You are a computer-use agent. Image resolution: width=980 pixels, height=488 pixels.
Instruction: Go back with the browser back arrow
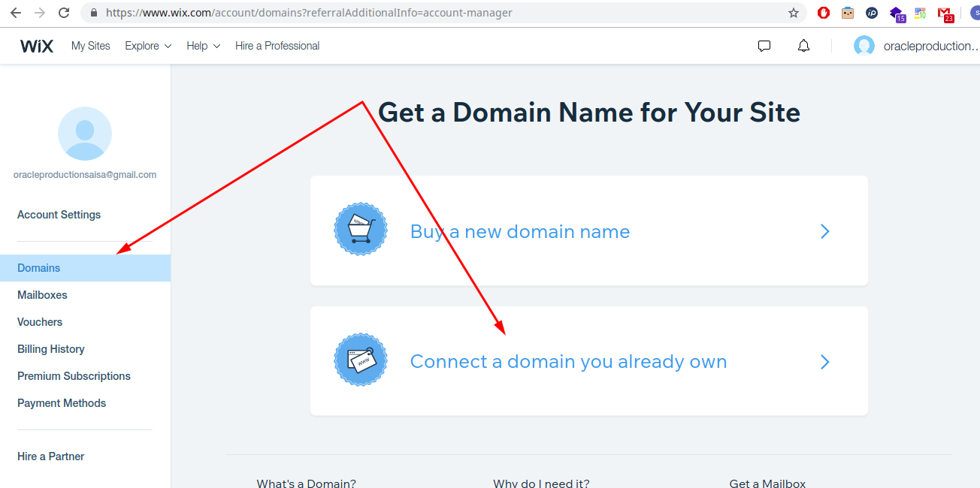(x=16, y=13)
